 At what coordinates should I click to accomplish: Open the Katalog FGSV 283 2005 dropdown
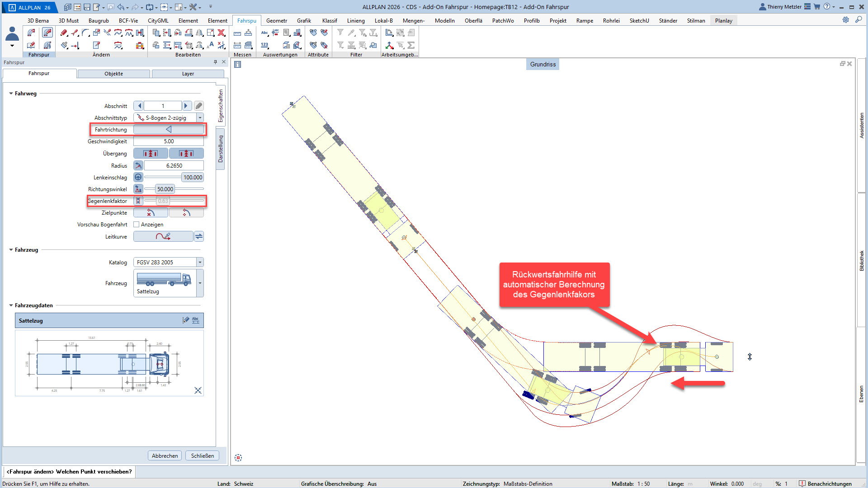tap(200, 263)
